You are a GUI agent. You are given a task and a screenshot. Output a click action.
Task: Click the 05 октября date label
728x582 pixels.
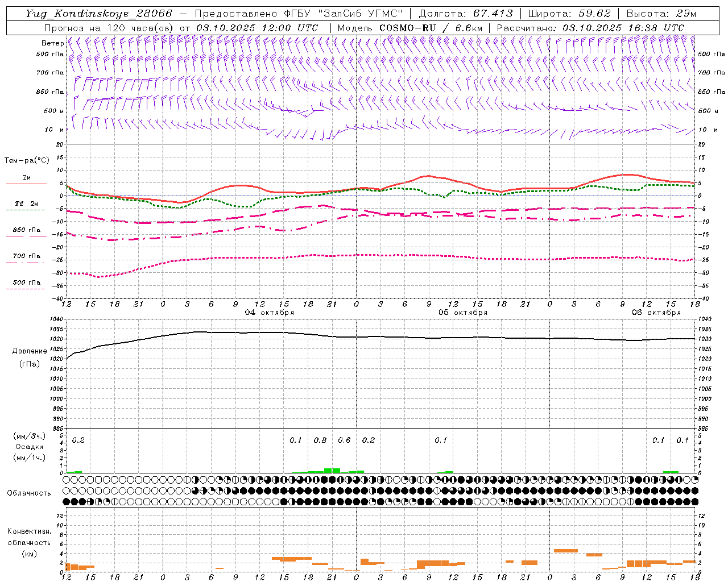[x=463, y=313]
